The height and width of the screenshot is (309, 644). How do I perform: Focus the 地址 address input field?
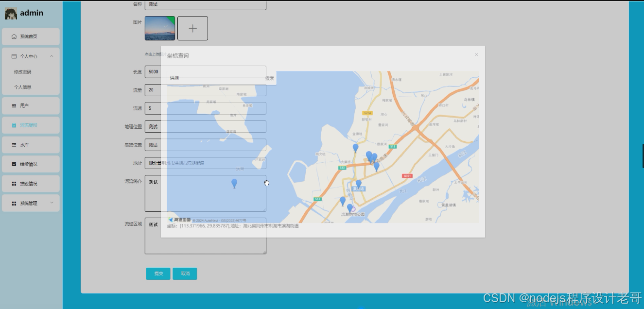pos(206,163)
